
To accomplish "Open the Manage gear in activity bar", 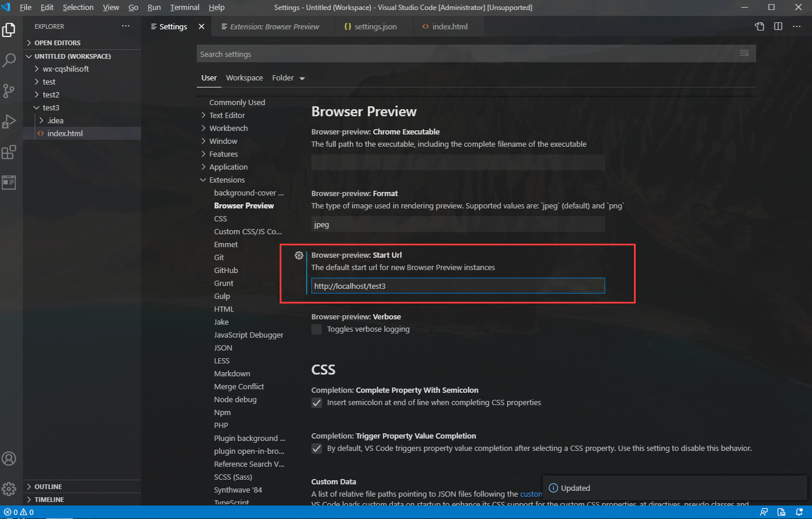I will (9, 488).
